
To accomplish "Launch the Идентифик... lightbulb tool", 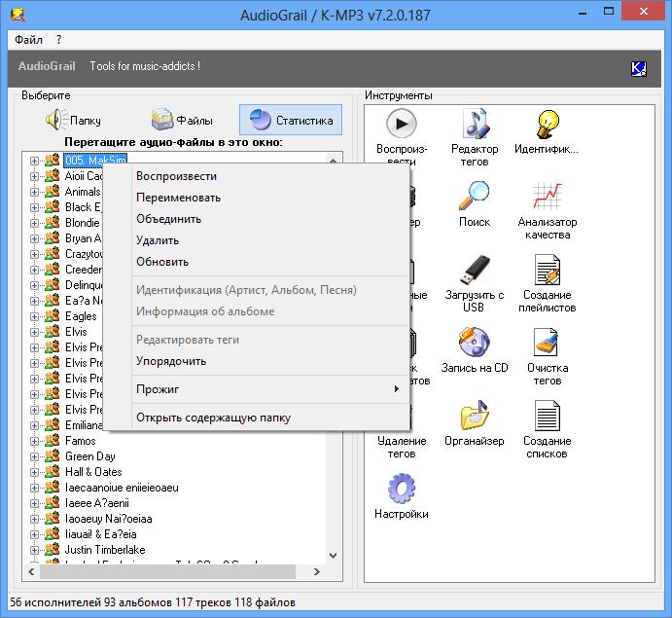I will [x=548, y=125].
